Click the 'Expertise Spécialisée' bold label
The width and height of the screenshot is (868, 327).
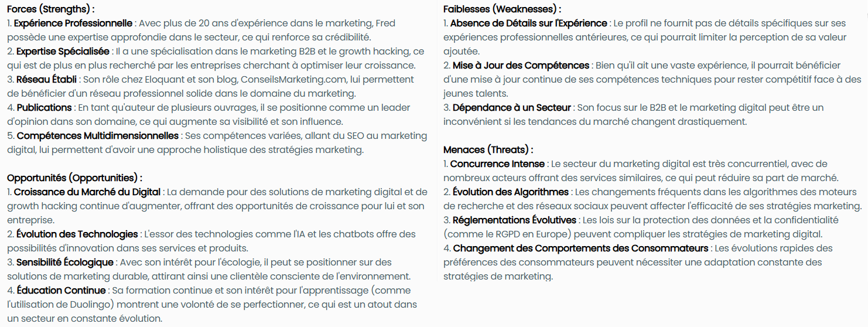pos(63,52)
